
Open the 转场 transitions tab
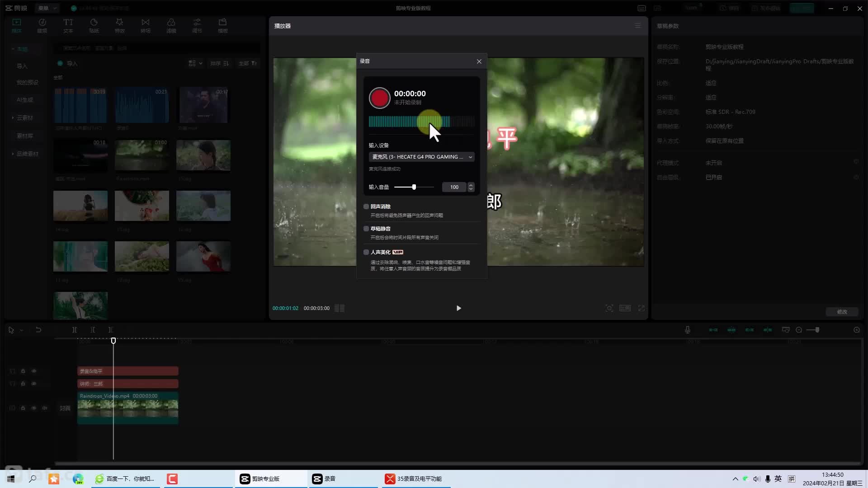point(145,26)
